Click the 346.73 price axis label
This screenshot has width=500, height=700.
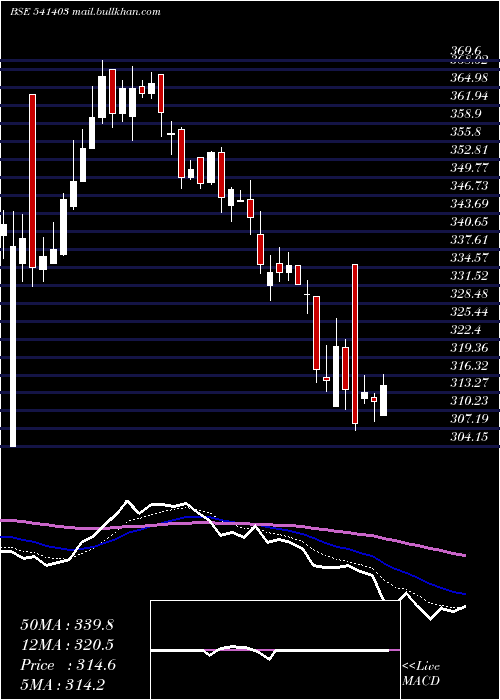469,186
